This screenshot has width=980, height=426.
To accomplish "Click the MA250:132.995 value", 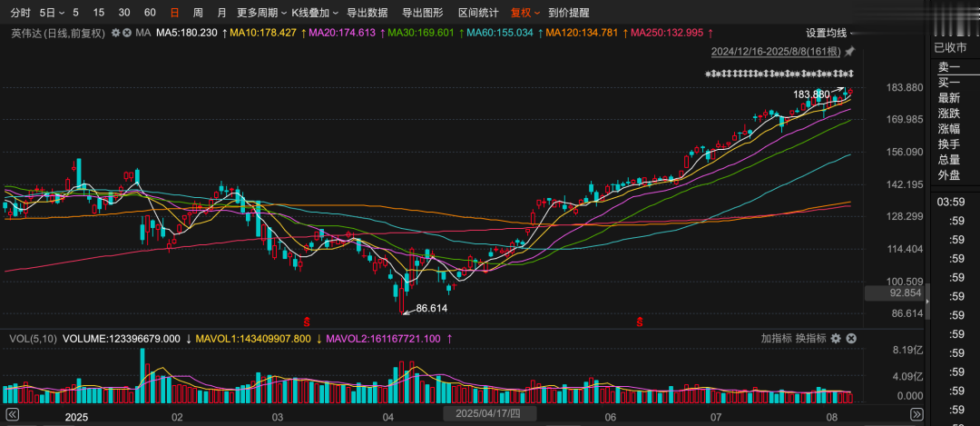I will click(x=667, y=33).
